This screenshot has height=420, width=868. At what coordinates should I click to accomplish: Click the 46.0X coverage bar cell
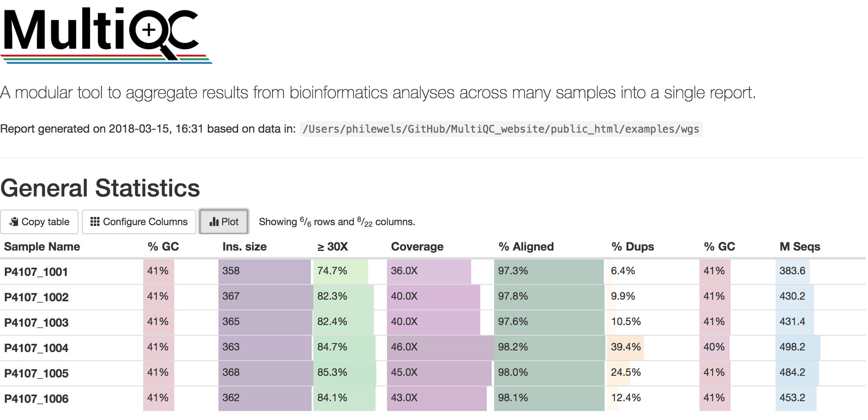pyautogui.click(x=440, y=347)
